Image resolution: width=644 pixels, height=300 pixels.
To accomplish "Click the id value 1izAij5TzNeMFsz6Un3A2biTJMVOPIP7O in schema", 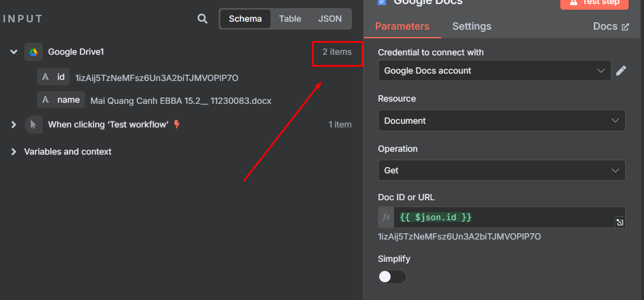I will pos(157,78).
